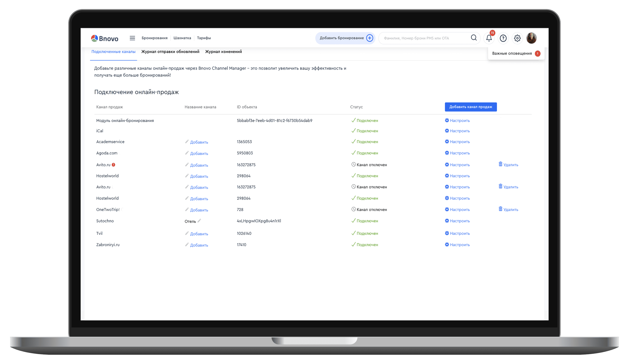Open the help question mark icon
This screenshot has height=364, width=629.
(503, 38)
